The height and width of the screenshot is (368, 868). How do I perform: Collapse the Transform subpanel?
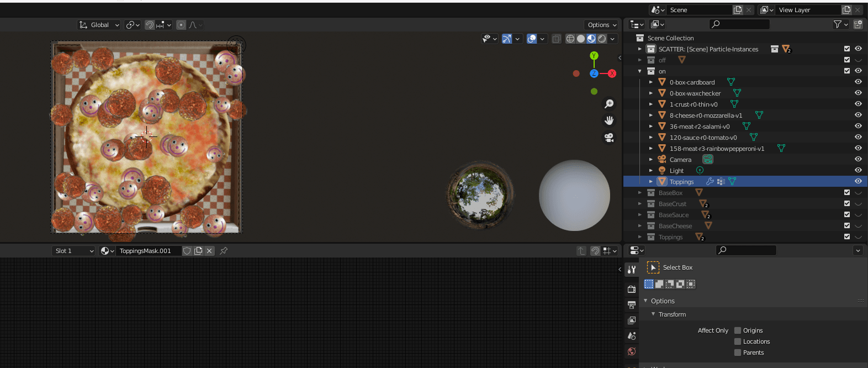click(654, 314)
